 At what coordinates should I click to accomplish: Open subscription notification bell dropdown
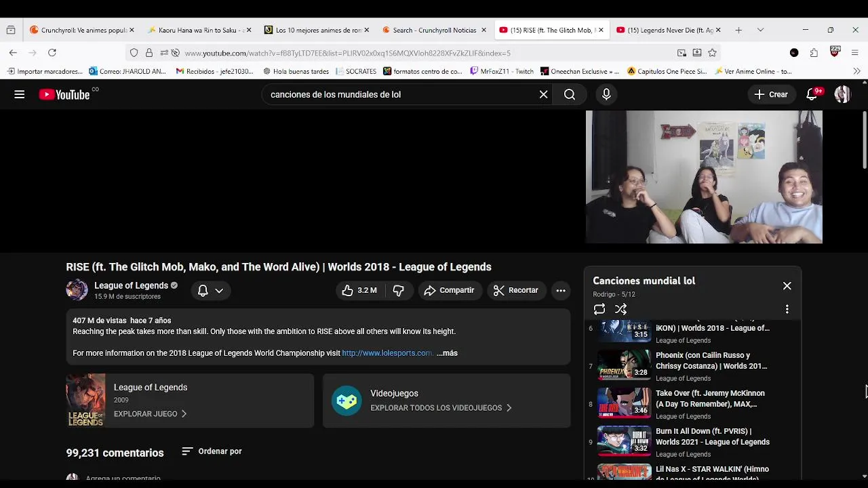[x=210, y=290]
